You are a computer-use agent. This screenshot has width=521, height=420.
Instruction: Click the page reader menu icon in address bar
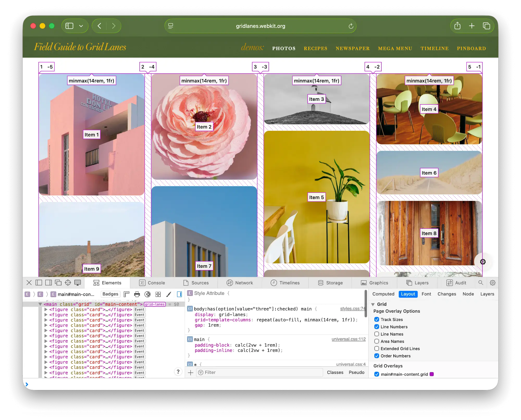171,26
